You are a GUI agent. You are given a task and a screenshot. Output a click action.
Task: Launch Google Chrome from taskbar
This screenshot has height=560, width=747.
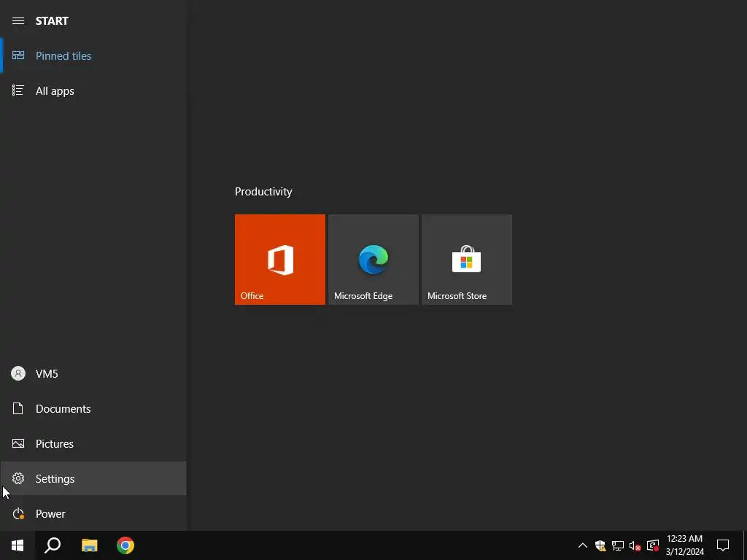coord(125,545)
